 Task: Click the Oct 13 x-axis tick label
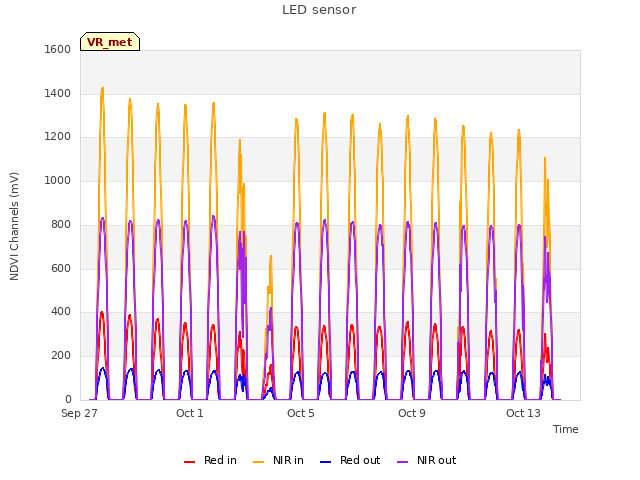pos(523,413)
